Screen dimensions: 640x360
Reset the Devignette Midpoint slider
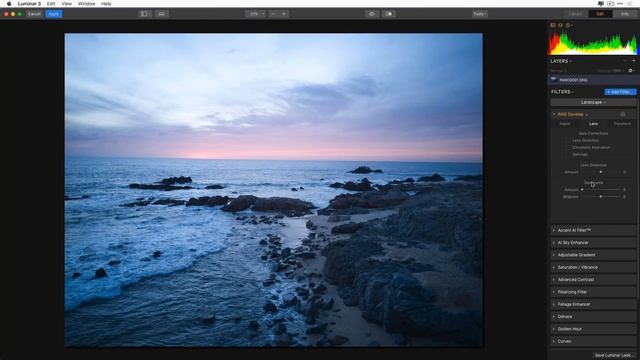[624, 197]
